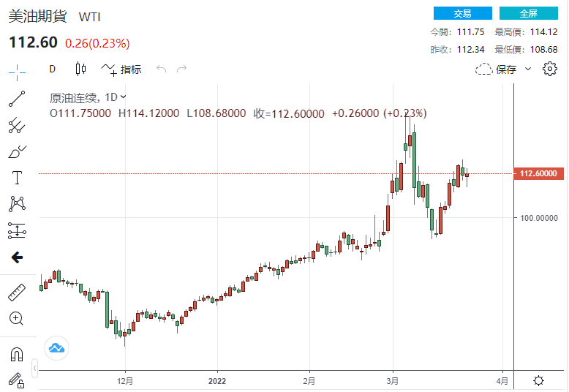Select the text annotation tool

click(17, 178)
